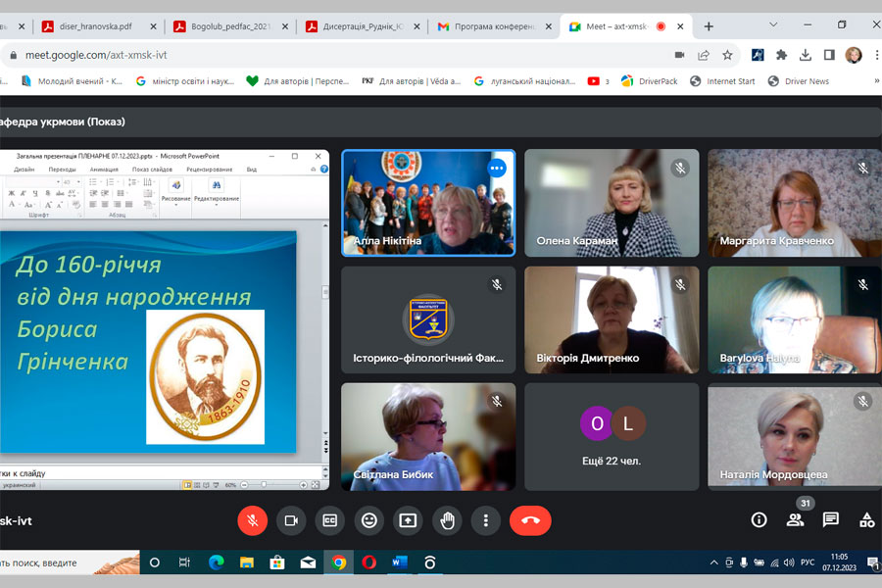Open the chat panel
Screen dimensions: 882x588
[831, 519]
